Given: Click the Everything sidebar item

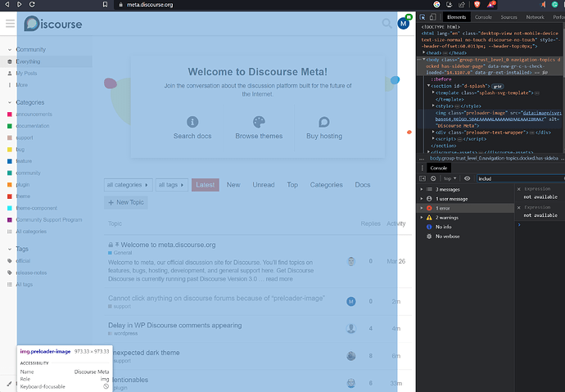Looking at the screenshot, I should 46,61.
